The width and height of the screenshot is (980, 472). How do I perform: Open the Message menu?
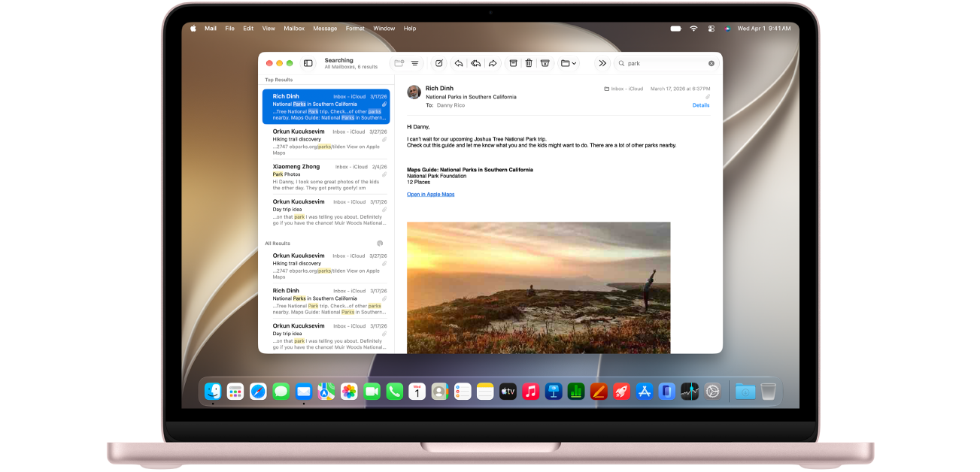click(x=325, y=29)
